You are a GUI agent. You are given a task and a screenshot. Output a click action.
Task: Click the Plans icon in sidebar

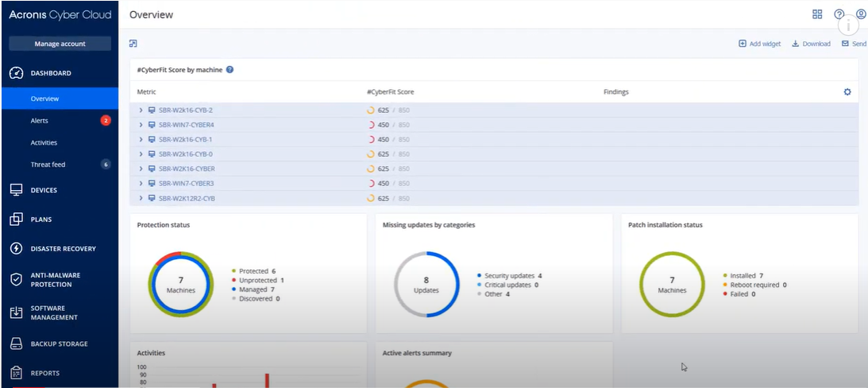[17, 219]
